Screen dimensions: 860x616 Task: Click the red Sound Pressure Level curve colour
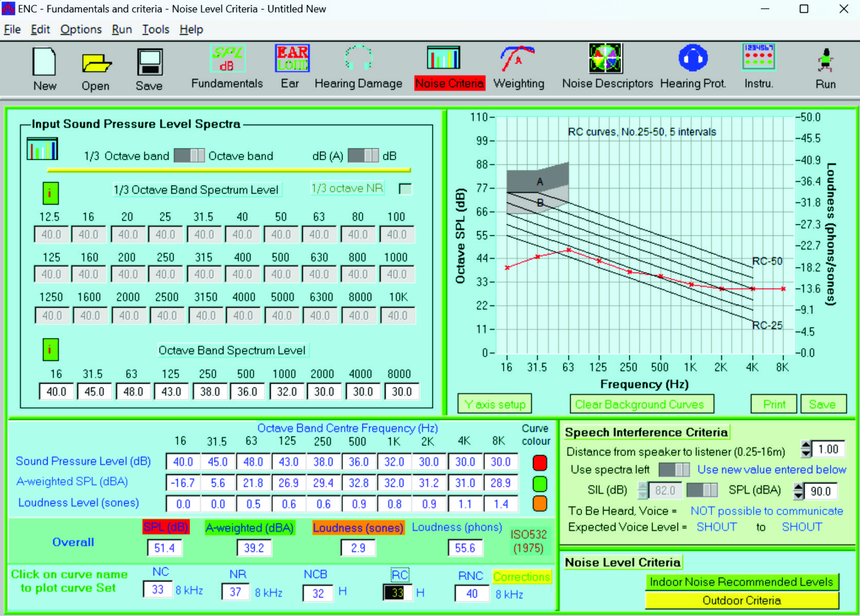click(x=540, y=463)
